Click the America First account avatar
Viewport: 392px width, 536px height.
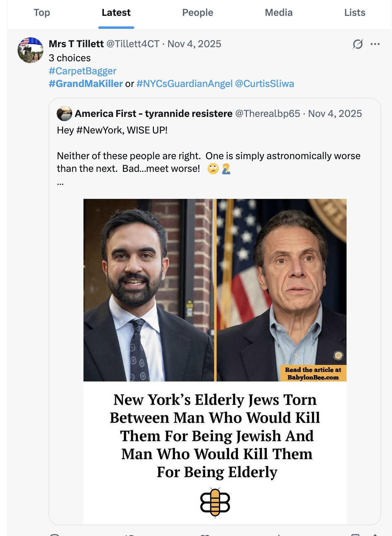pyautogui.click(x=64, y=113)
